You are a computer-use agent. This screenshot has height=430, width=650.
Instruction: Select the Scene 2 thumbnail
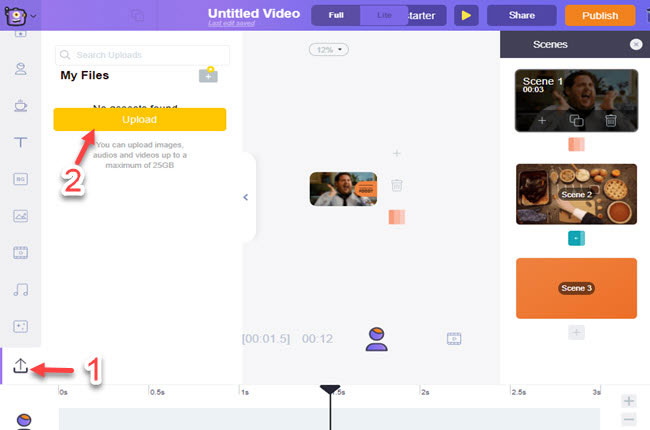(576, 193)
